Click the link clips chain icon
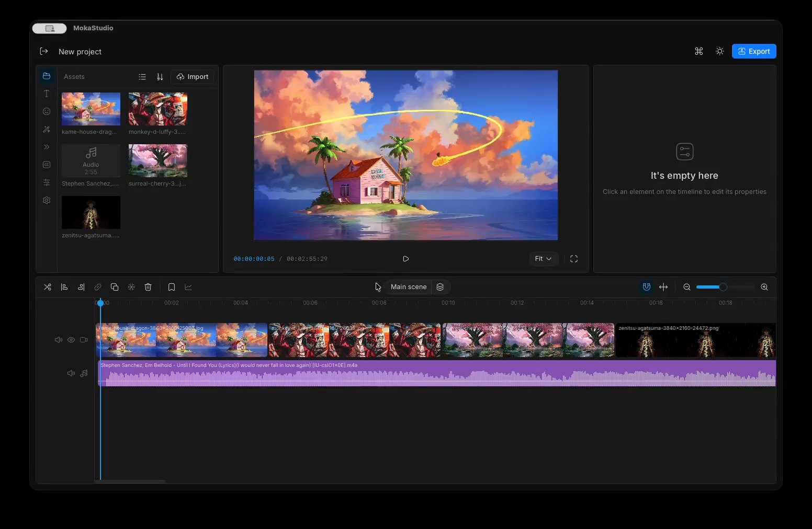Screen dimensions: 812x529 [x=98, y=287]
